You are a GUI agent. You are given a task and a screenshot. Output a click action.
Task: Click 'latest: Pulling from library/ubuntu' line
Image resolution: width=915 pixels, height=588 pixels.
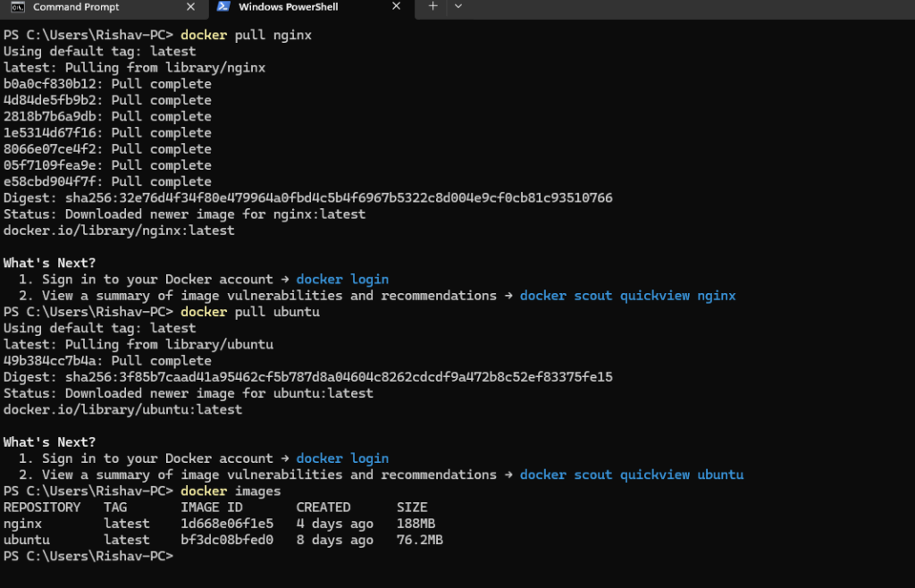point(139,345)
